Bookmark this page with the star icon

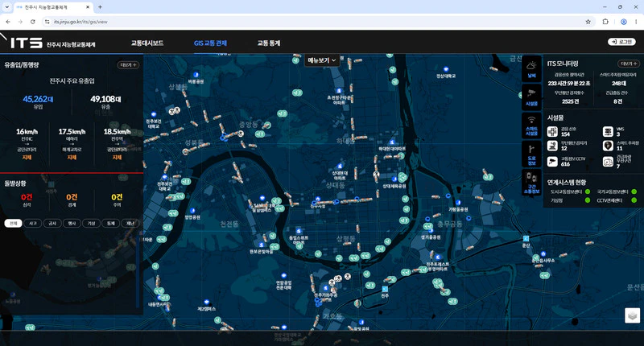click(588, 22)
